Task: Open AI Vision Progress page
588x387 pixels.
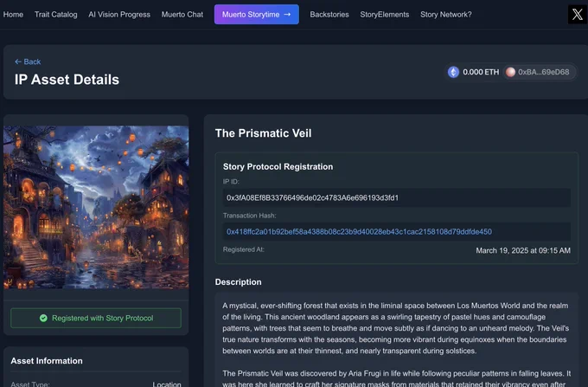Action: coord(119,14)
